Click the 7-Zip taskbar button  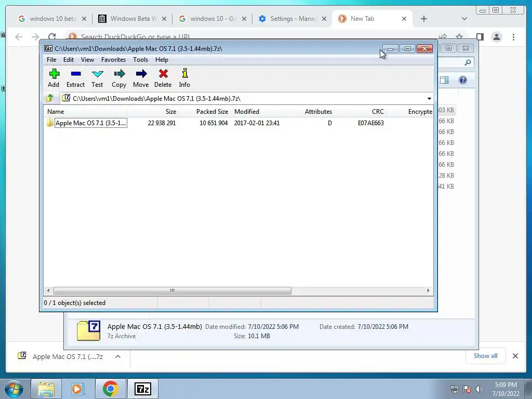click(x=143, y=389)
